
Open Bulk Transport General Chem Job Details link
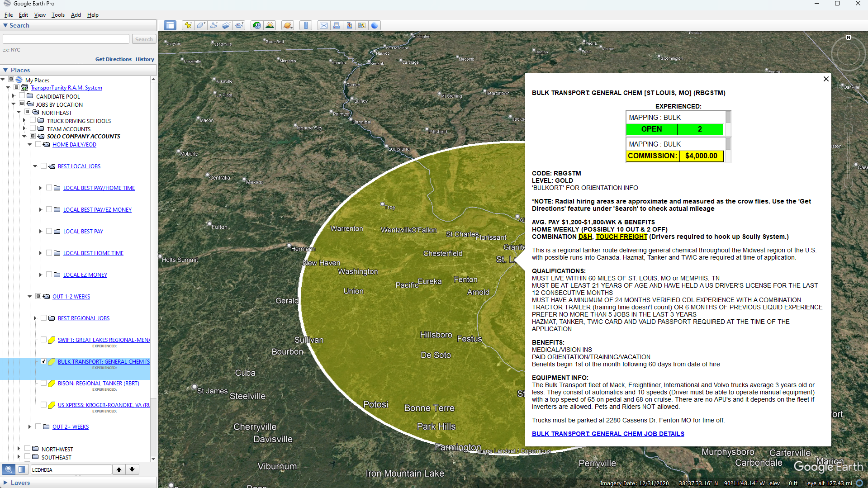pos(607,434)
